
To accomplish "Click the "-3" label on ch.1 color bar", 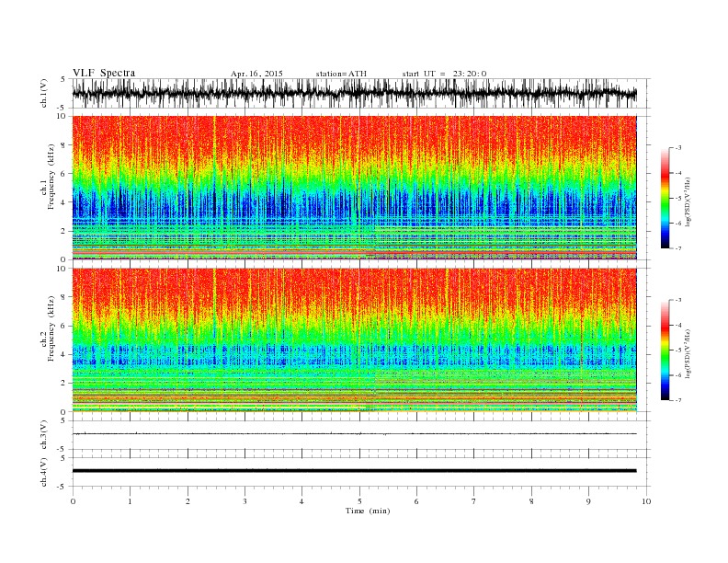I will click(678, 148).
